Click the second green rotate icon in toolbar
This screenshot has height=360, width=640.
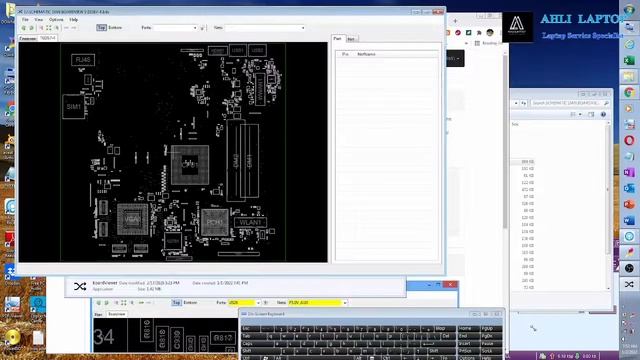tap(31, 28)
